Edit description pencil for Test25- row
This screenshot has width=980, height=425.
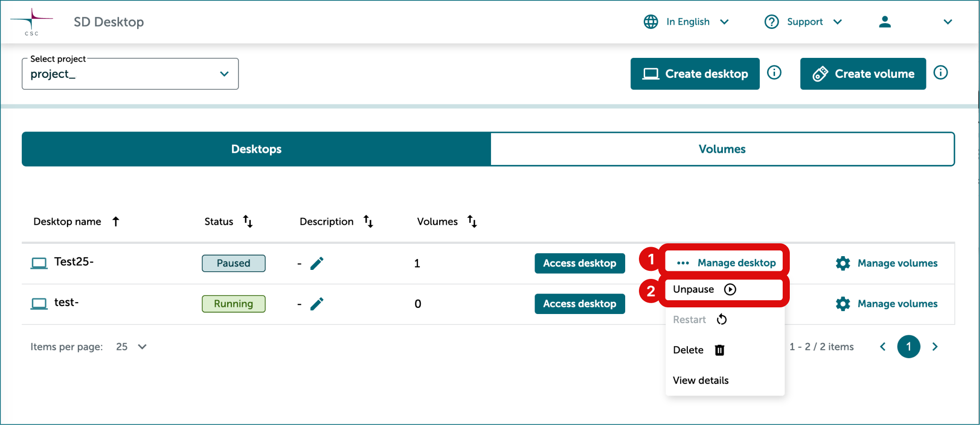[317, 263]
